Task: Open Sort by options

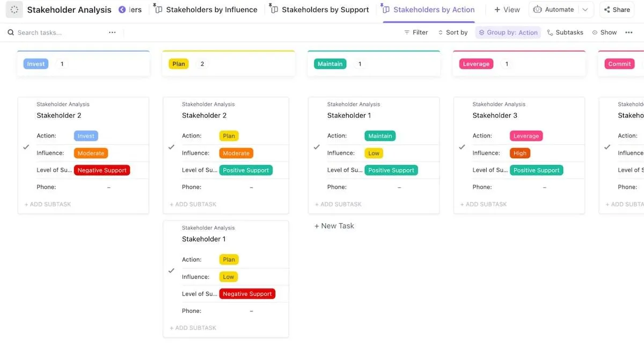Action: (453, 33)
